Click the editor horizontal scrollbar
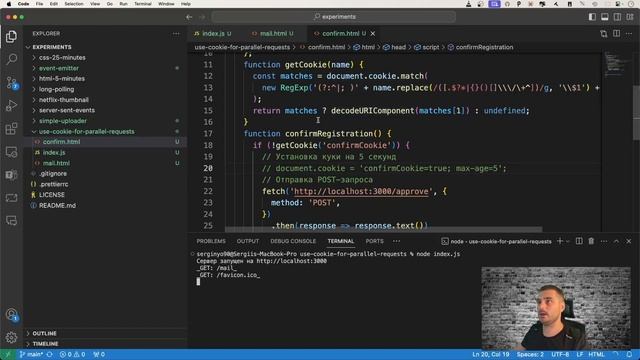Screen dimensions: 640x360 (x=384, y=229)
